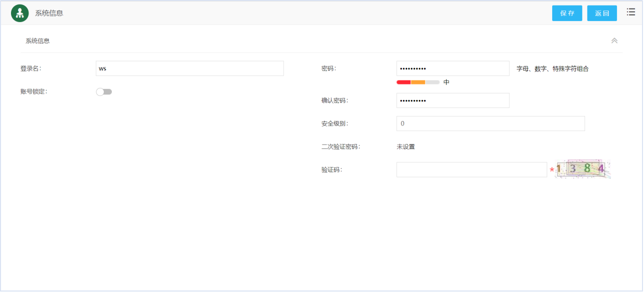The image size is (644, 292).
Task: Click the 返回 return button
Action: coord(602,13)
